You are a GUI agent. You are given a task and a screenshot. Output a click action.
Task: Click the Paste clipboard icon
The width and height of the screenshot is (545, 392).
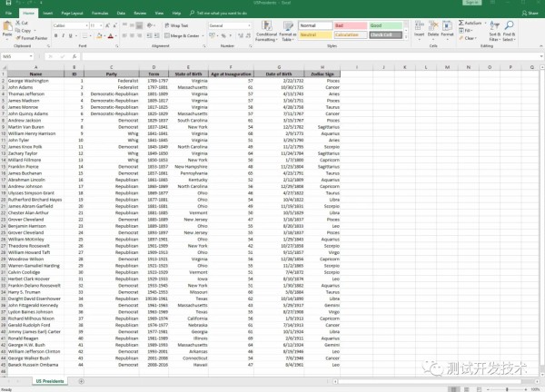[7, 26]
